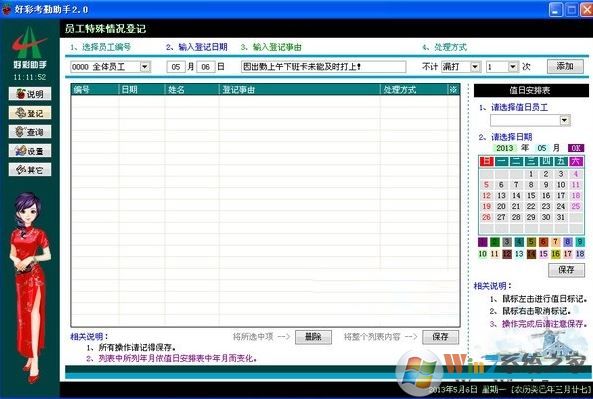This screenshot has width=593, height=399.
Task: Click the year field showing 2013
Action: pyautogui.click(x=505, y=148)
